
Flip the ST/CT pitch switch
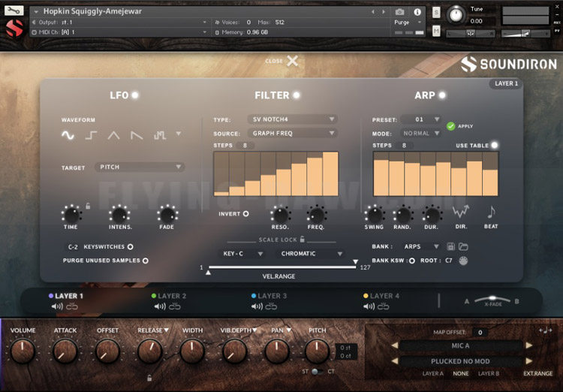(x=317, y=372)
